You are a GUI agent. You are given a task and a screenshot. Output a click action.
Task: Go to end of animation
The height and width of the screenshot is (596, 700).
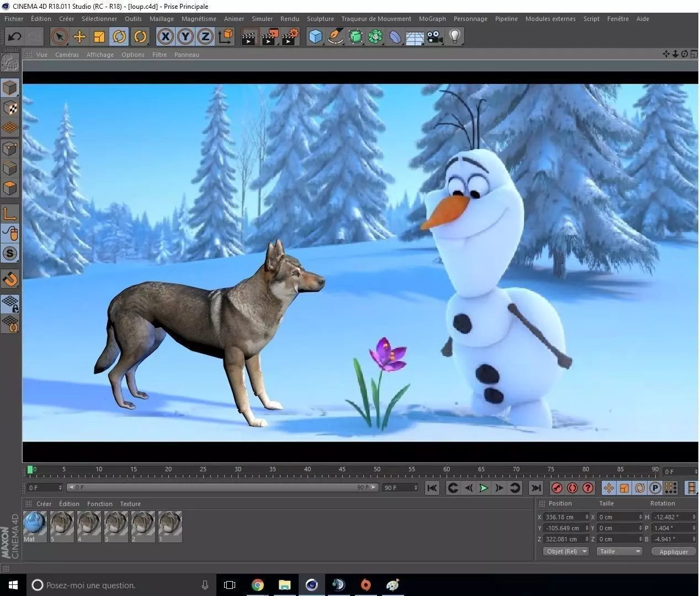tap(535, 488)
